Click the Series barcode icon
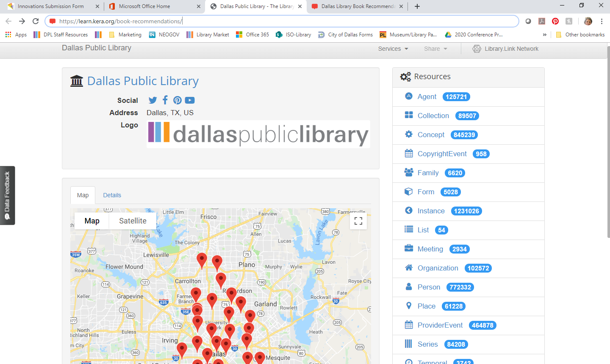Viewport: 610px width, 364px height. click(408, 344)
